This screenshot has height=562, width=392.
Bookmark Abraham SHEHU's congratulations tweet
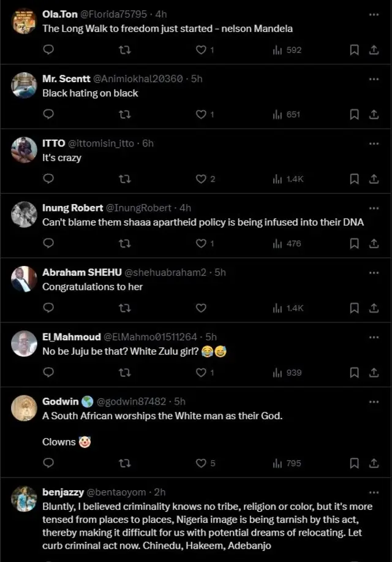(x=354, y=308)
